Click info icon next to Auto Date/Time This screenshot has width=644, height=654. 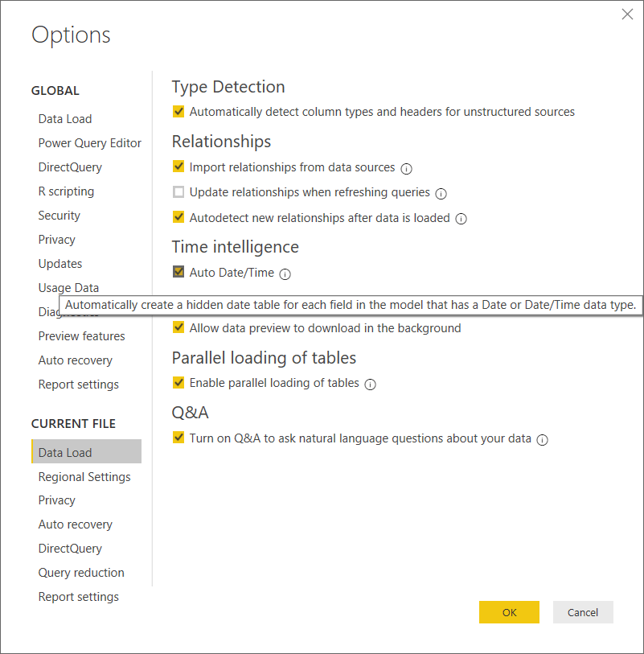point(285,274)
